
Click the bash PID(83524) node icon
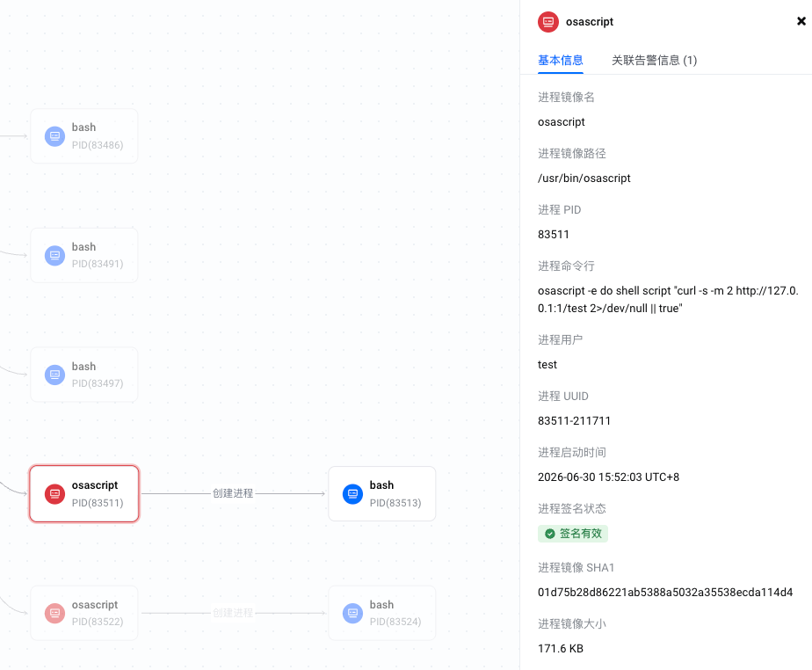pos(352,613)
